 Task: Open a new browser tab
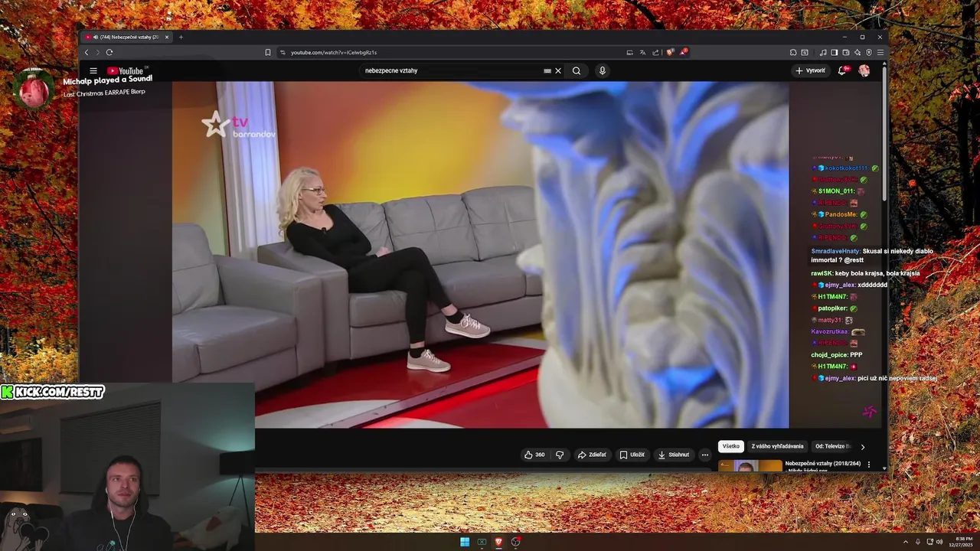[181, 37]
